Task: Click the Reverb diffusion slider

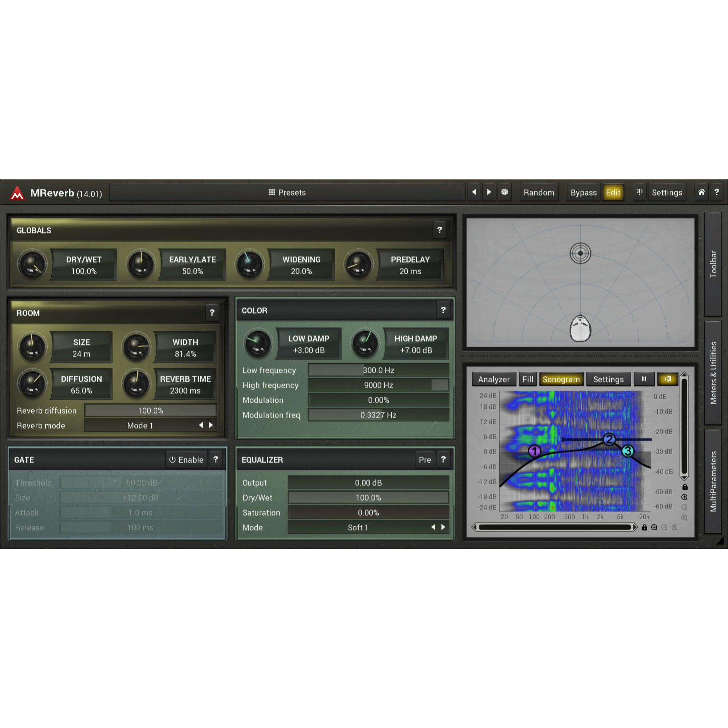Action: pos(150,410)
